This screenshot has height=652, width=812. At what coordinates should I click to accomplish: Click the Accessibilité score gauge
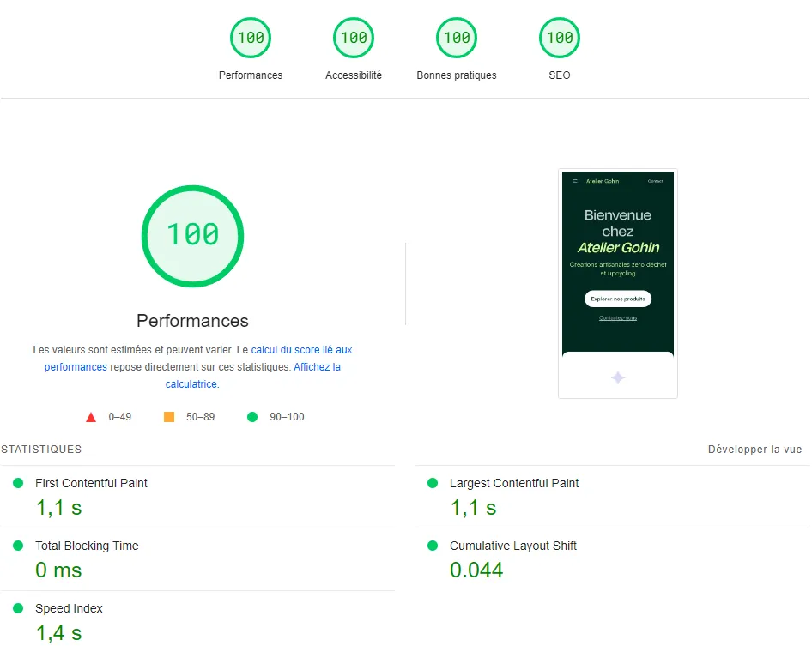[x=354, y=38]
